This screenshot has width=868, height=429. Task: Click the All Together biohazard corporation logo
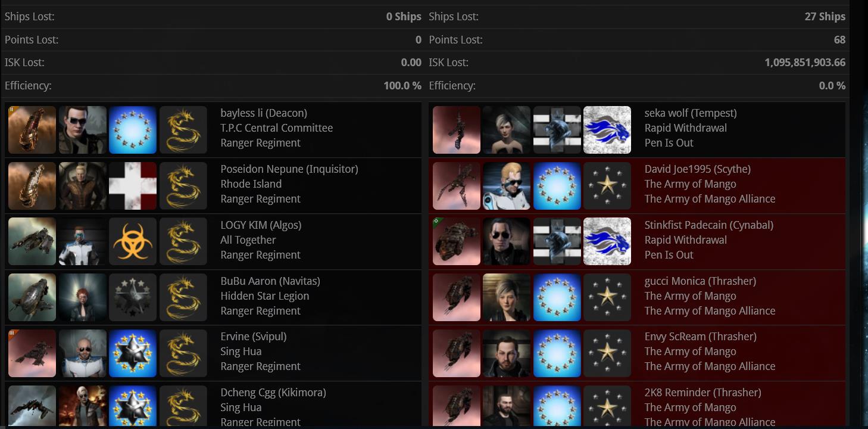coord(133,241)
